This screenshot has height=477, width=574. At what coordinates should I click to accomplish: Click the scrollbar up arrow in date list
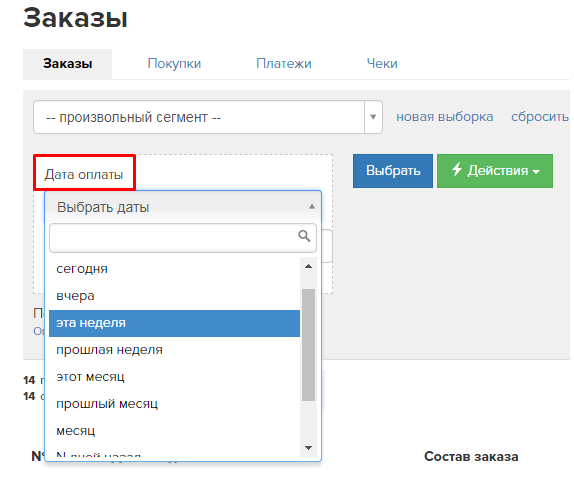click(309, 266)
